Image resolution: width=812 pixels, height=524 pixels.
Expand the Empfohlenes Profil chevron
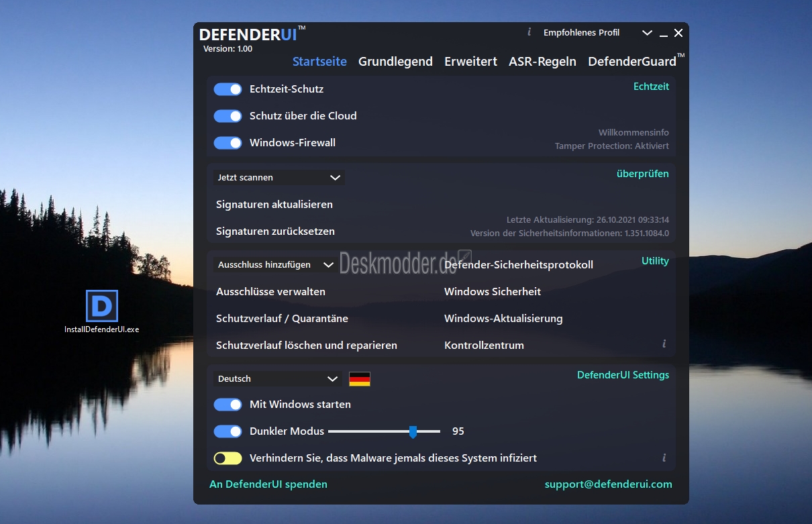click(647, 33)
